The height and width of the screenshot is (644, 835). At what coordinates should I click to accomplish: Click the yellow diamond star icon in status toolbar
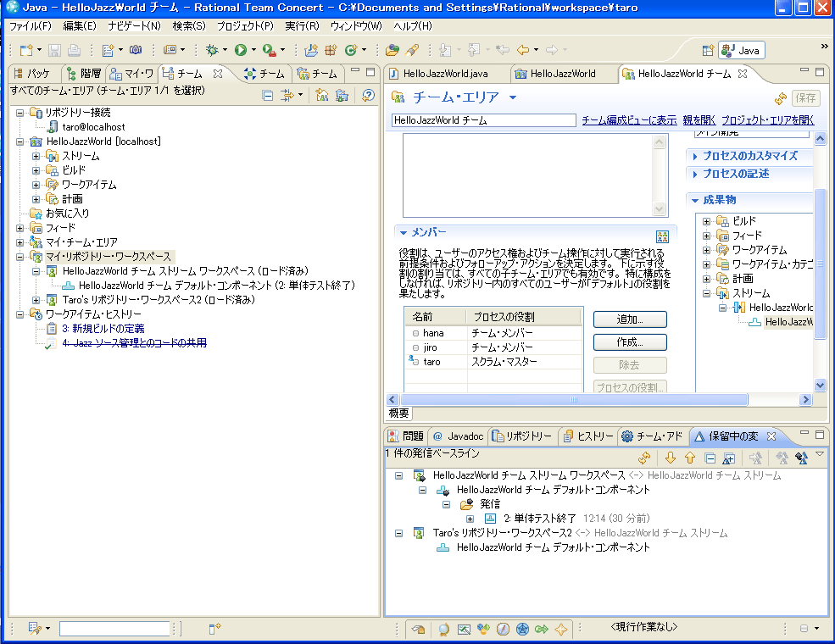[x=561, y=630]
